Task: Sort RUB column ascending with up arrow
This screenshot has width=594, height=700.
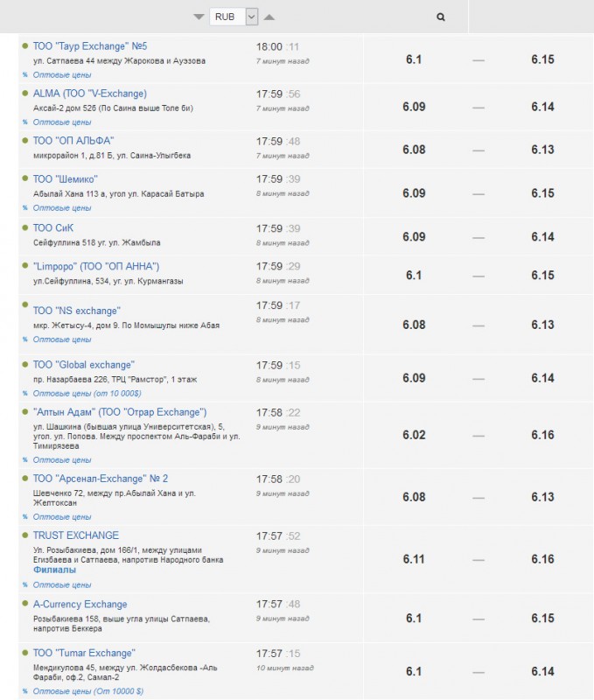Action: [x=269, y=17]
